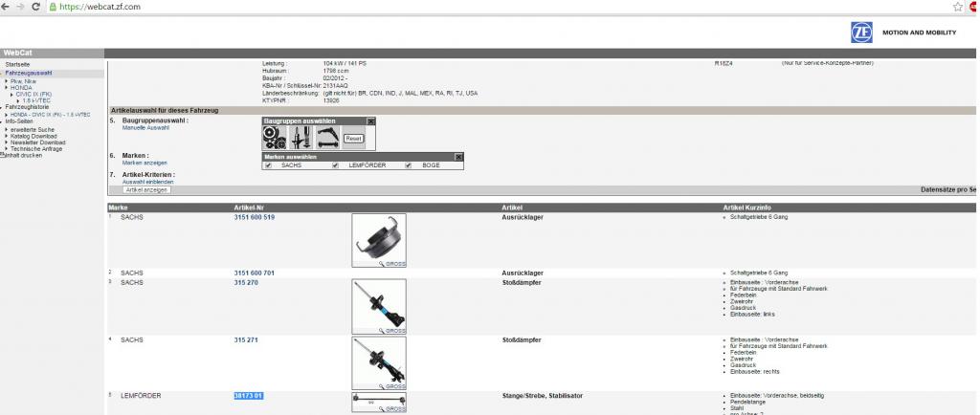Click the Artikel anzeigen button
Screen dimensions: 980x415
coord(146,190)
